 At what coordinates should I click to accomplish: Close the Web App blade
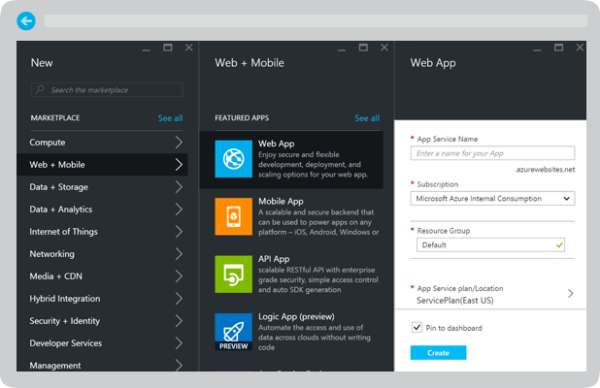click(x=580, y=47)
